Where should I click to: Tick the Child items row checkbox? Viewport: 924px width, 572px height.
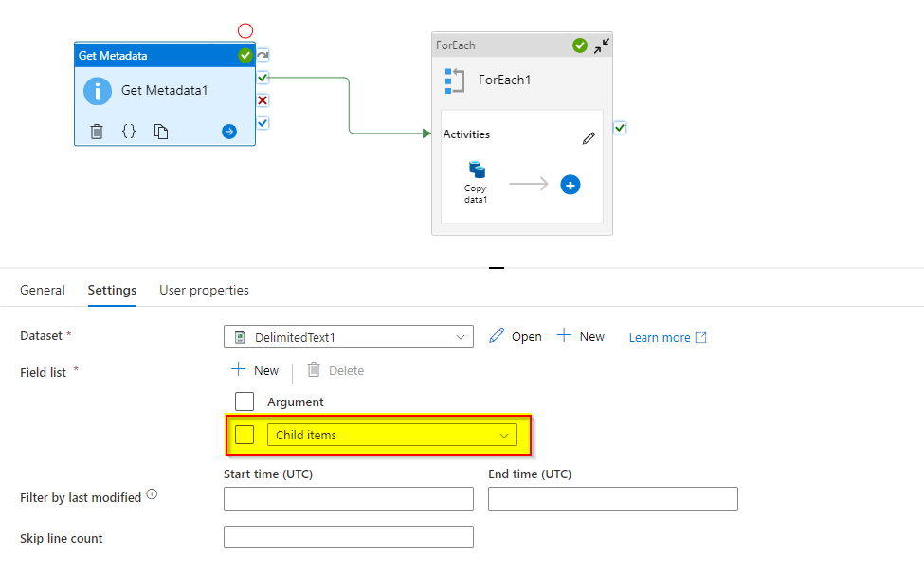point(245,435)
